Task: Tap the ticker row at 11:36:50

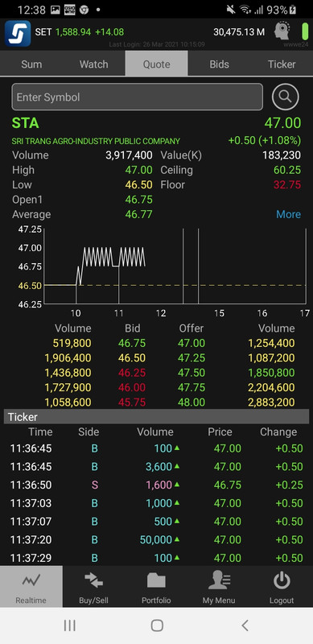Action: pyautogui.click(x=156, y=485)
